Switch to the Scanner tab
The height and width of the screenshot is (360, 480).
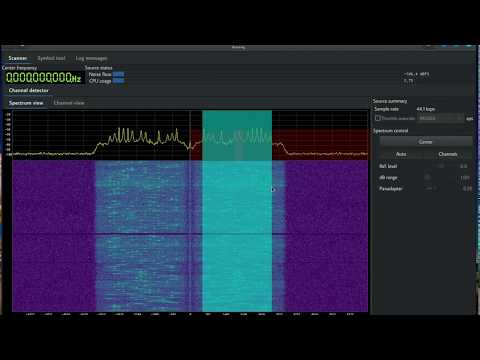17,58
